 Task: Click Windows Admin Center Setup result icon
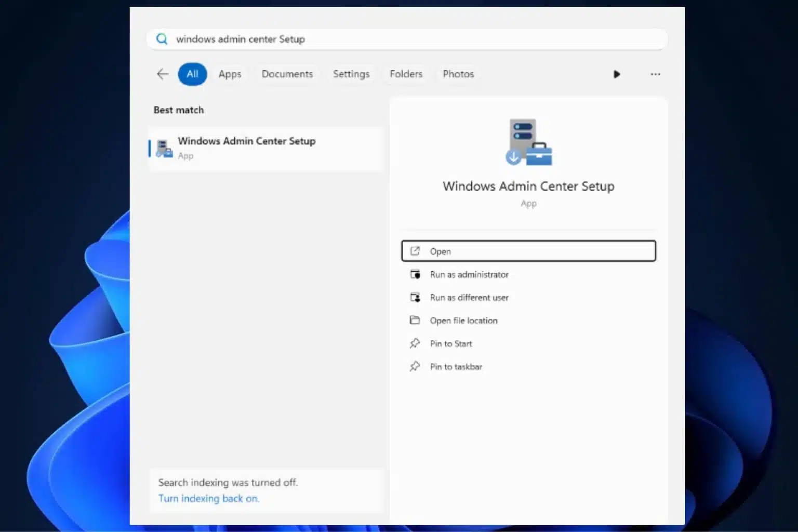click(164, 149)
